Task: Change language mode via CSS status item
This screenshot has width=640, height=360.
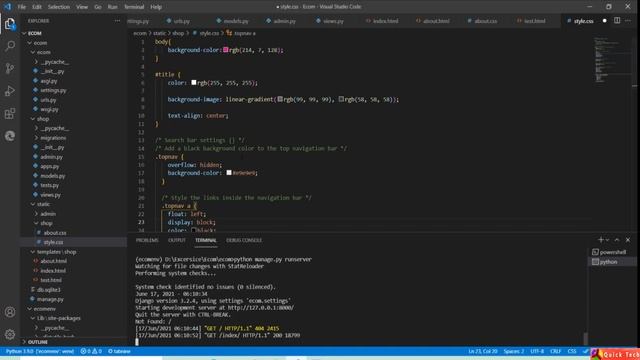Action: 572,351
